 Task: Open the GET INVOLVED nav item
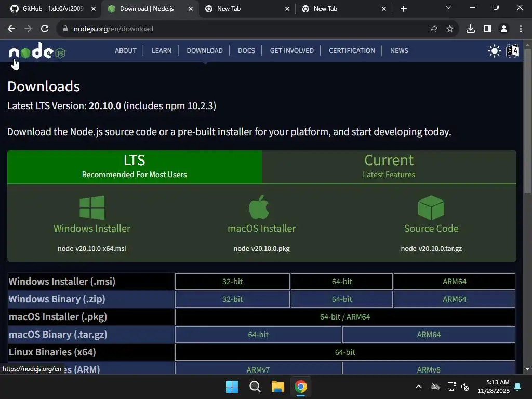pos(292,50)
